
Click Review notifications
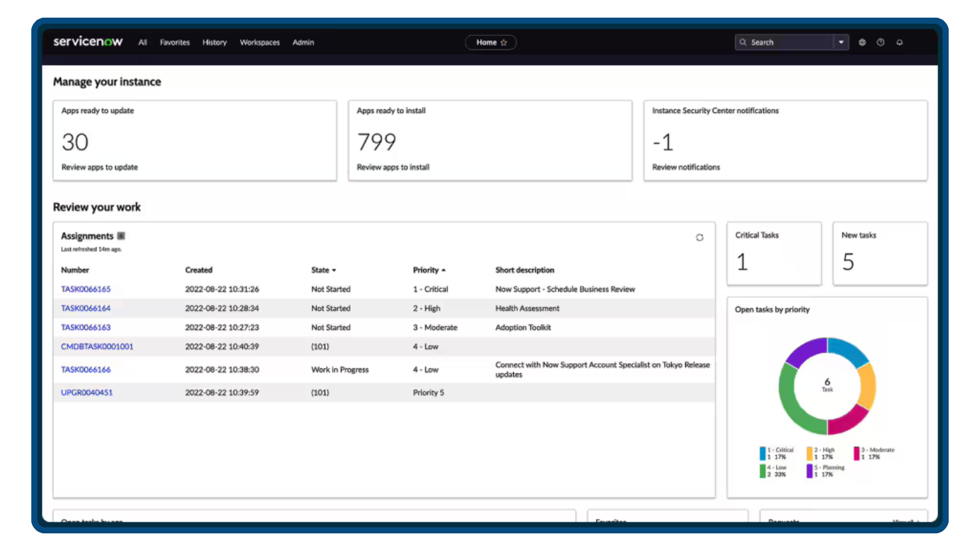[x=686, y=167]
